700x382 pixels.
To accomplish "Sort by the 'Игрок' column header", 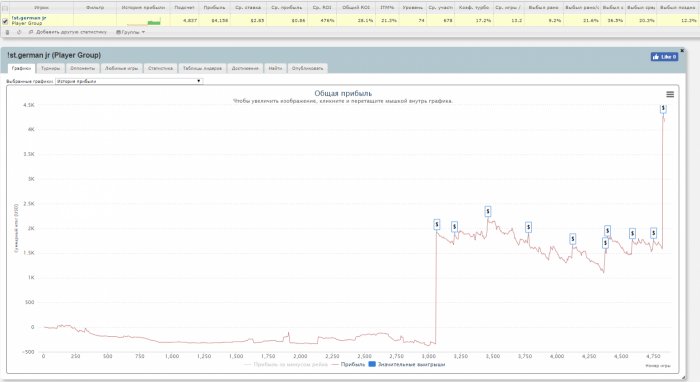I will coord(42,8).
